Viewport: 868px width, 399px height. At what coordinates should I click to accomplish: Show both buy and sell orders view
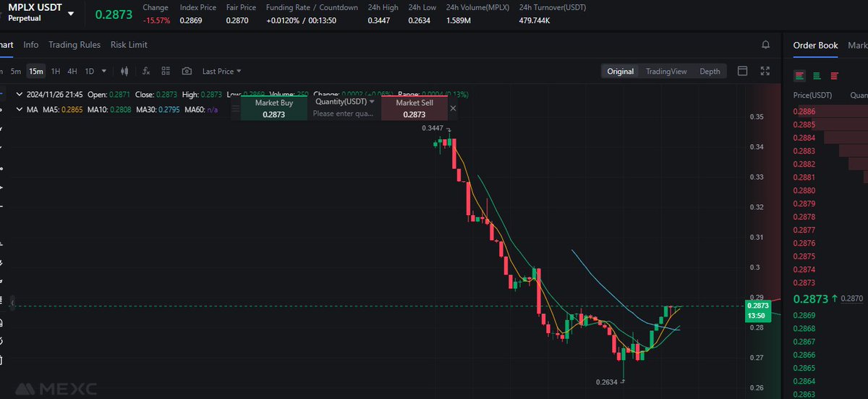(x=799, y=75)
